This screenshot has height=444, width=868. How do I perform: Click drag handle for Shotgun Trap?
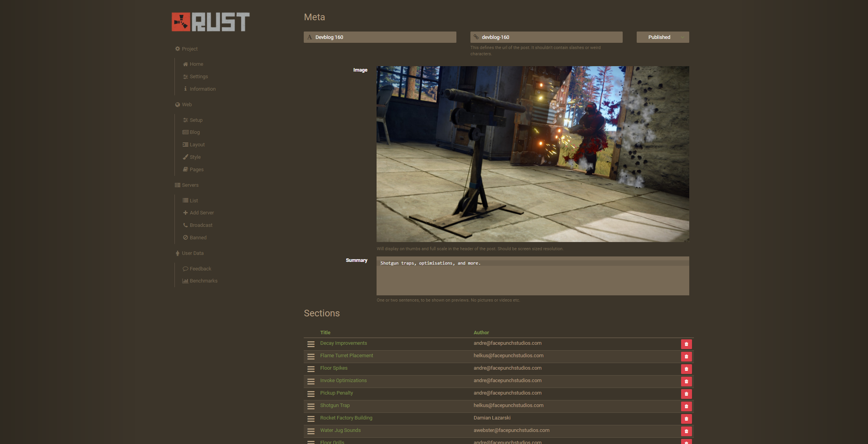311,406
